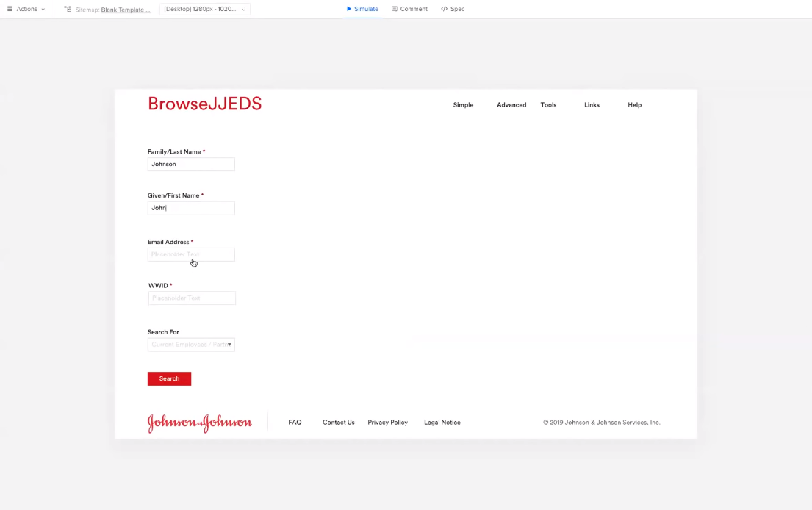Viewport: 812px width, 510px height.
Task: Click the Simulate play icon
Action: coord(349,9)
